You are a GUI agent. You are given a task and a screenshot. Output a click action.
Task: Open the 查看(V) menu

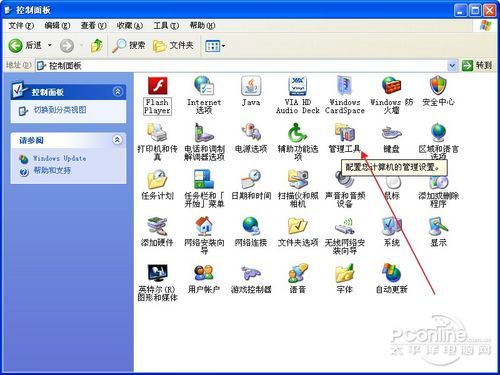point(94,25)
